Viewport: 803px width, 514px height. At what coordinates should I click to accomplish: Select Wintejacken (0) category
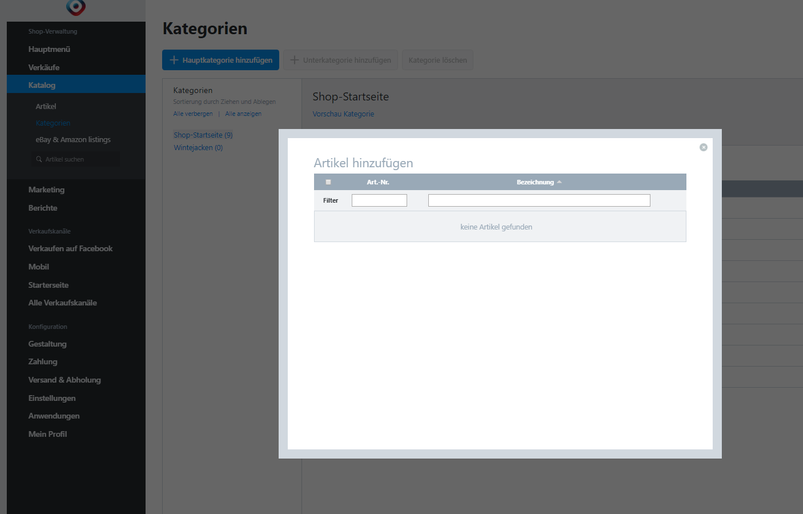point(198,147)
